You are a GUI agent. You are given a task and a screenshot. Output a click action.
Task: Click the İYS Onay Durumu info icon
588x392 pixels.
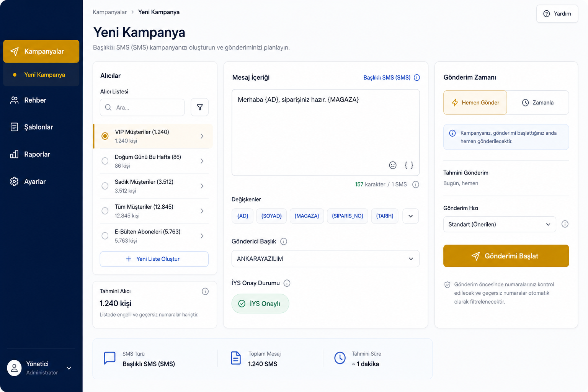(287, 283)
